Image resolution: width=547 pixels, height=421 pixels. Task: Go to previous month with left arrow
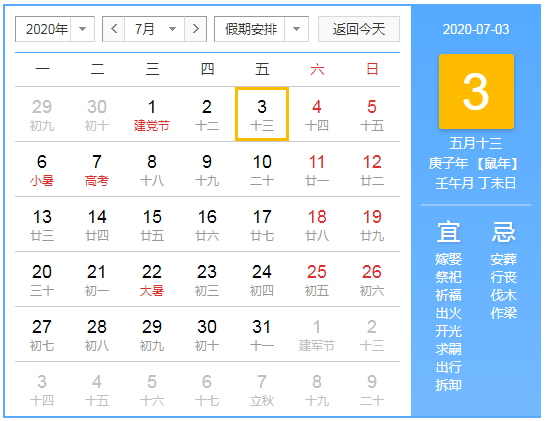click(114, 29)
